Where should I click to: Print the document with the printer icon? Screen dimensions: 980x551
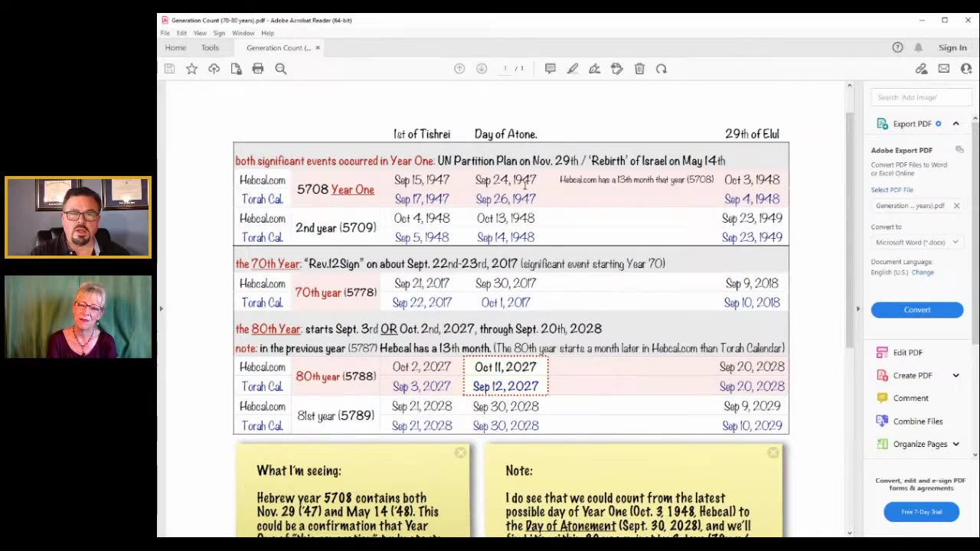click(258, 69)
